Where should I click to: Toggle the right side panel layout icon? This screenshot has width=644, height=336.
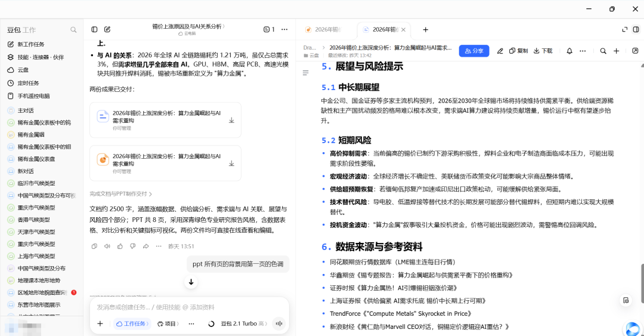coord(636,30)
